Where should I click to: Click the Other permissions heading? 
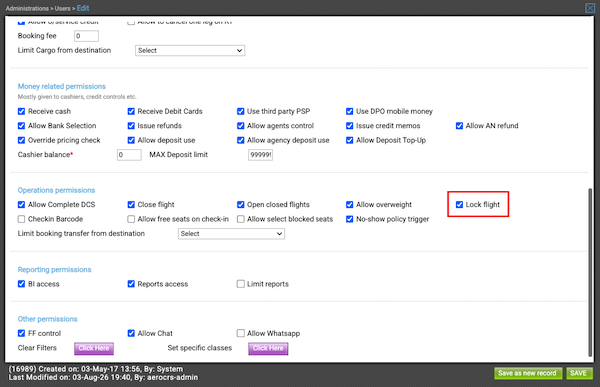[x=47, y=319]
